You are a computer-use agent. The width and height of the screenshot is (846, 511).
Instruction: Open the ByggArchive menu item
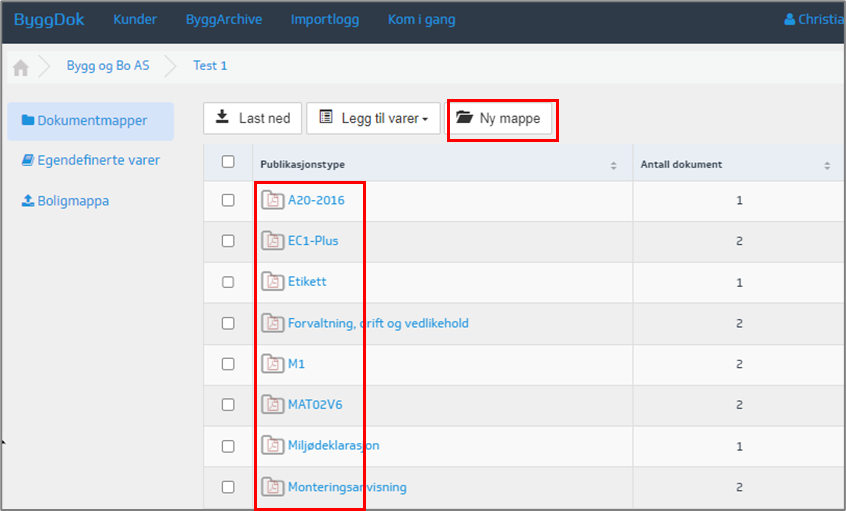tap(224, 20)
